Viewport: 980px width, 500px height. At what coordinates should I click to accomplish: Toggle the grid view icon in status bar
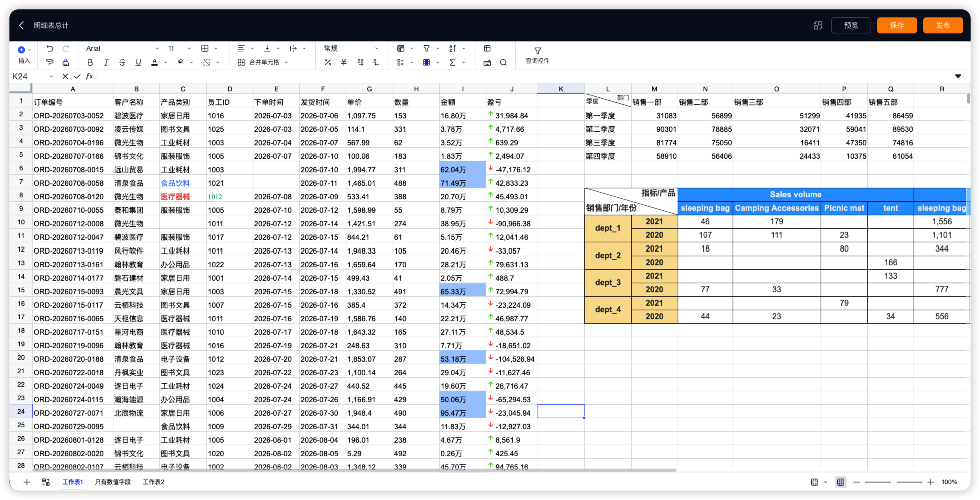840,482
